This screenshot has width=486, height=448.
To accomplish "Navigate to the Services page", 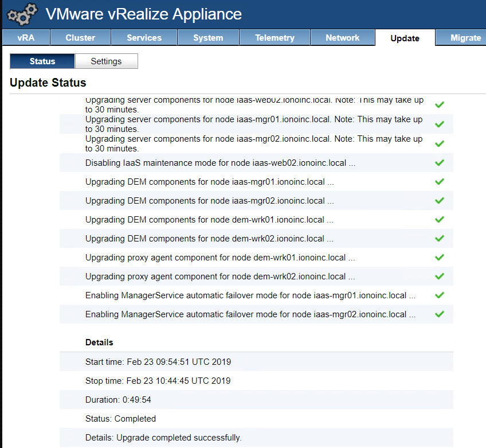I will (x=144, y=38).
